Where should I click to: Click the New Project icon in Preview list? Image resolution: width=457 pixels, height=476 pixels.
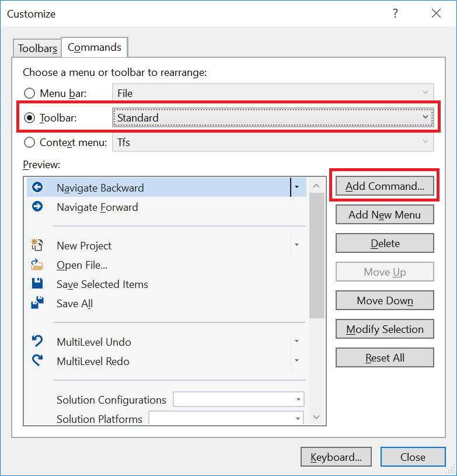[37, 245]
